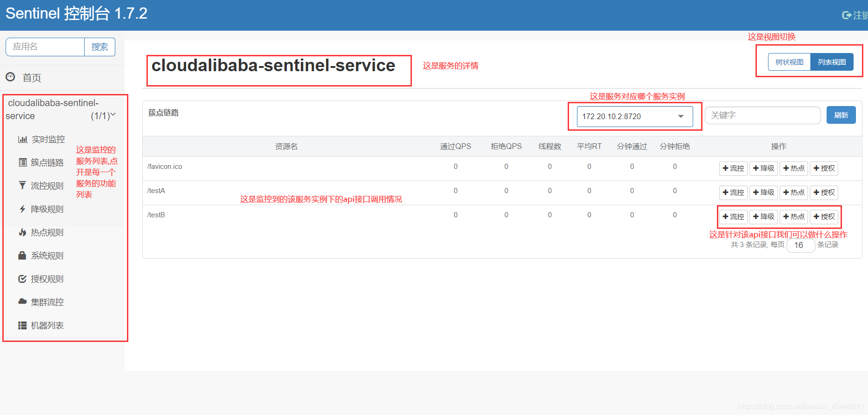Focus the 关键字 keyword field
Image resolution: width=868 pixels, height=415 pixels.
(x=762, y=115)
